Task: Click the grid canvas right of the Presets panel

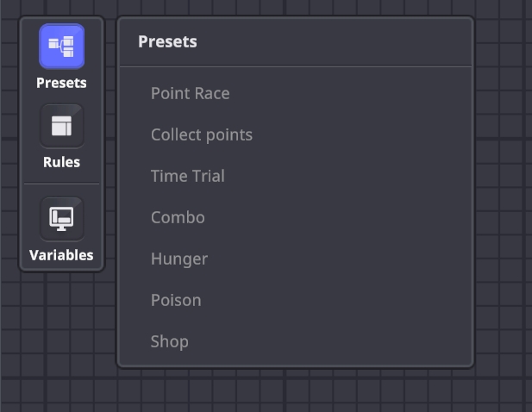Action: coord(504,190)
